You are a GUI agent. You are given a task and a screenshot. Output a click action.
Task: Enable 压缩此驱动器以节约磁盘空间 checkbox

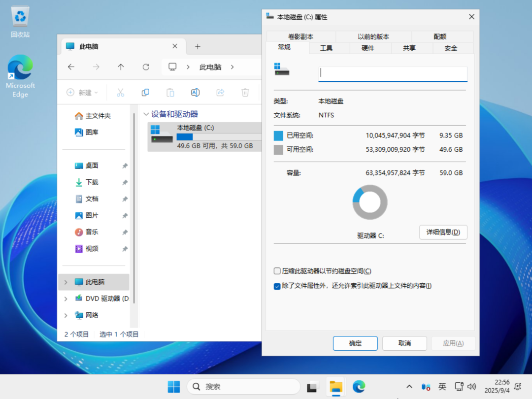(x=277, y=270)
